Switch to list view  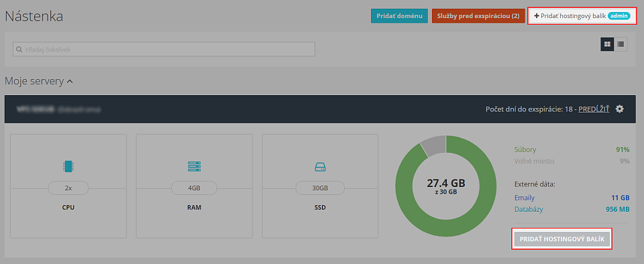pyautogui.click(x=621, y=44)
